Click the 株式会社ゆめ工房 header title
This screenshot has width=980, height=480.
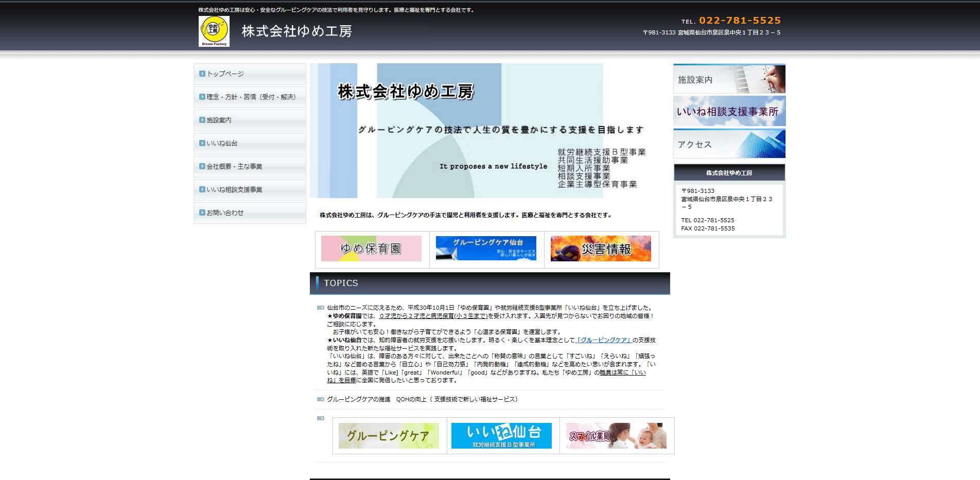(297, 31)
